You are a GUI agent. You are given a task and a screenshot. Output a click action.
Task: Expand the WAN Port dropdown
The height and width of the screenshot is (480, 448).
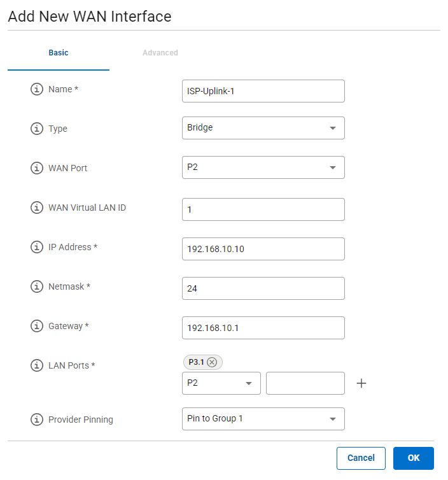pos(263,167)
